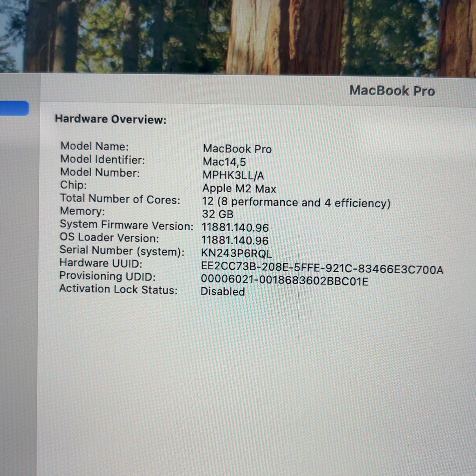Click the System Firmware Version label
Viewport: 476px width, 476px height.
pos(127,225)
